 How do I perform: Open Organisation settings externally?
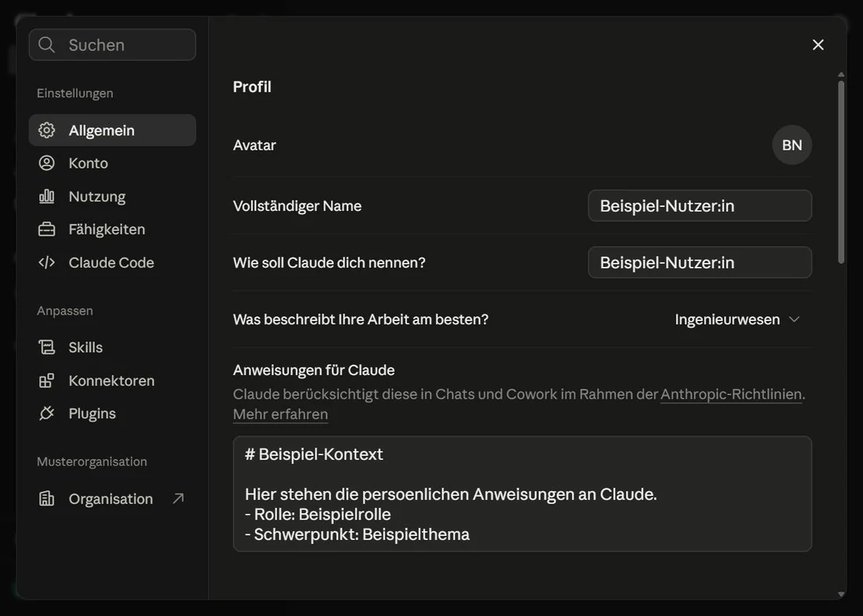click(x=112, y=499)
